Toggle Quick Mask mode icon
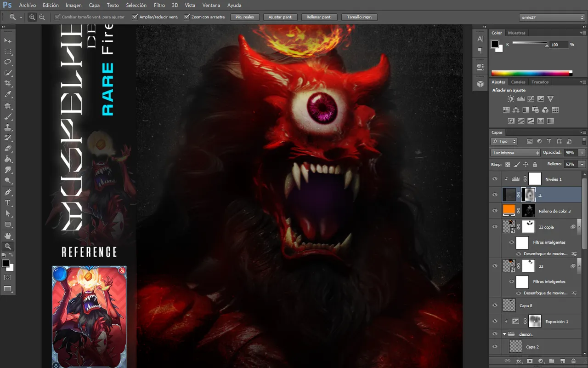 8,277
